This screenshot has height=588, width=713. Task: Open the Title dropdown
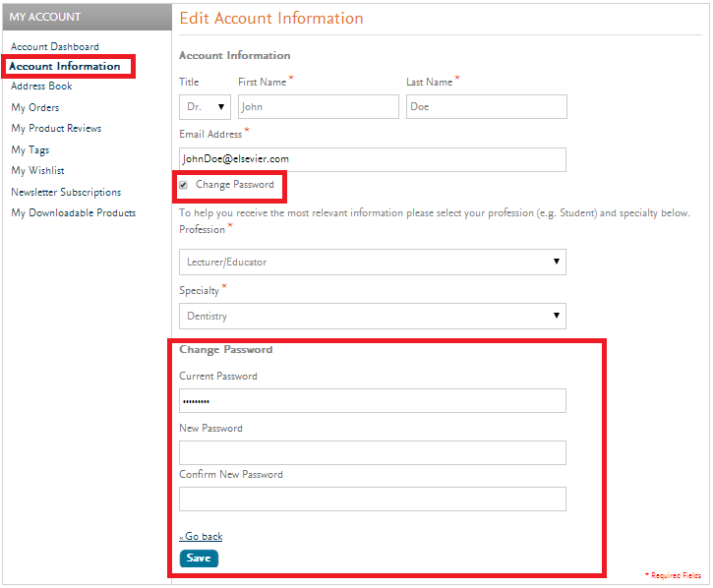tap(205, 106)
